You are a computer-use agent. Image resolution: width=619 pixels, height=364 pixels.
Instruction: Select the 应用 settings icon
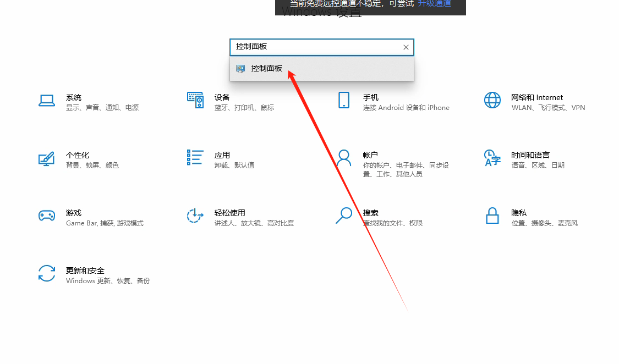[x=195, y=158]
